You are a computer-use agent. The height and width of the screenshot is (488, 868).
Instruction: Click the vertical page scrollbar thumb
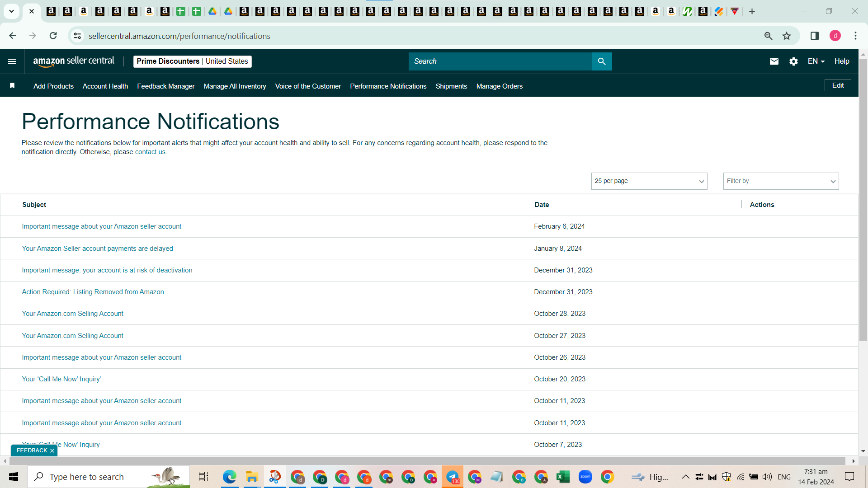[x=863, y=199]
